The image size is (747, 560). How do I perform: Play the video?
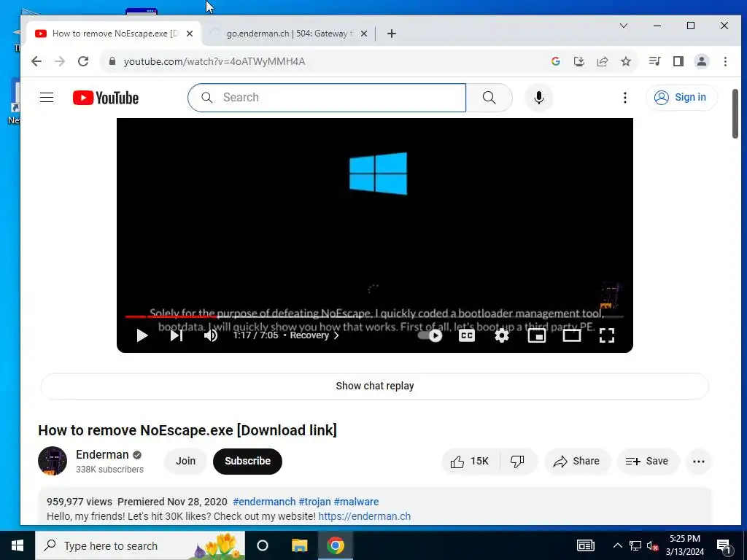(x=142, y=335)
